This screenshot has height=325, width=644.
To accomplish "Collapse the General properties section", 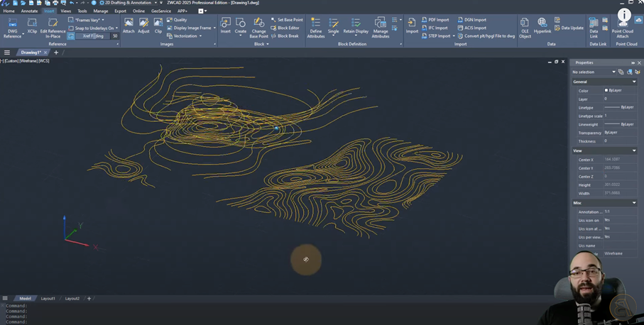I will (634, 82).
